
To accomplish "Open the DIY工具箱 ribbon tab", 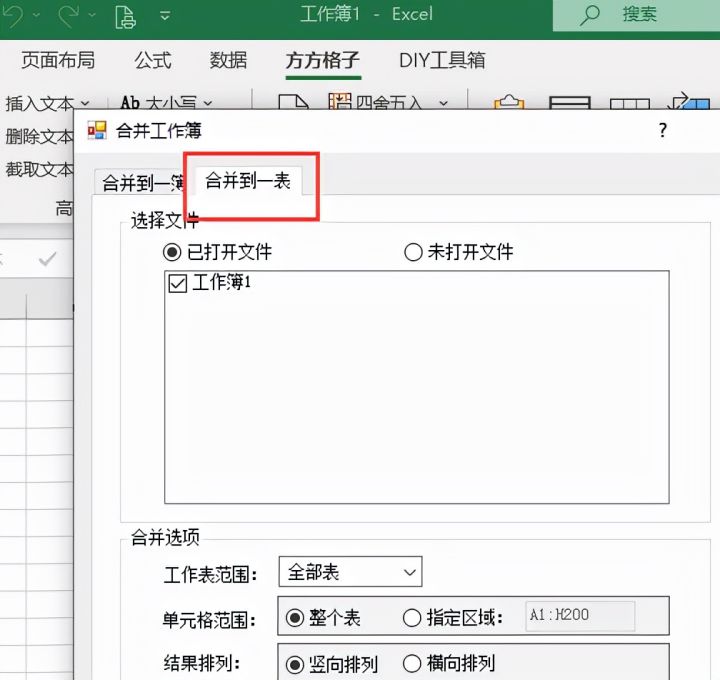I will click(x=442, y=60).
